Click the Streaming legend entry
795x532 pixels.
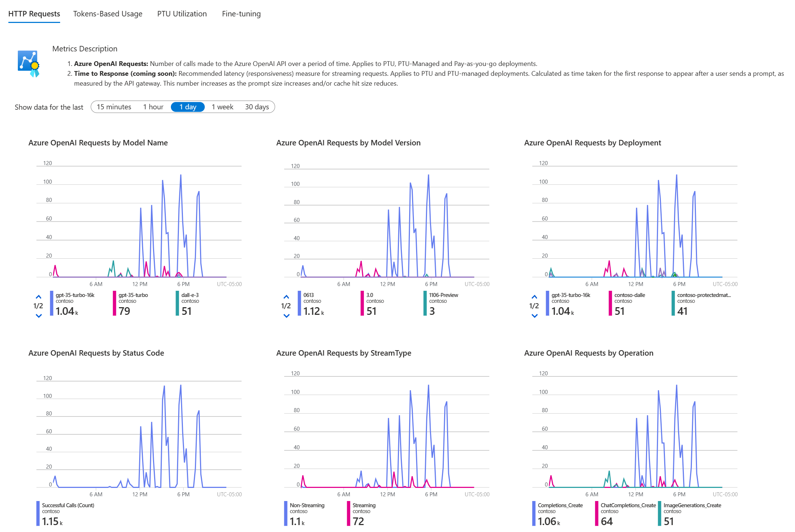click(364, 505)
